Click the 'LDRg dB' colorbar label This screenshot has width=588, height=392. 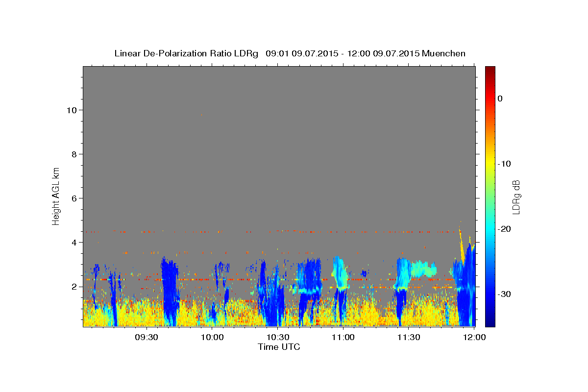tap(516, 197)
